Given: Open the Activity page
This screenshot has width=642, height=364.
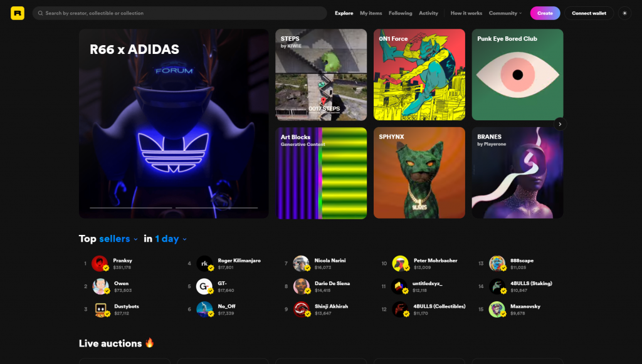Looking at the screenshot, I should point(428,13).
